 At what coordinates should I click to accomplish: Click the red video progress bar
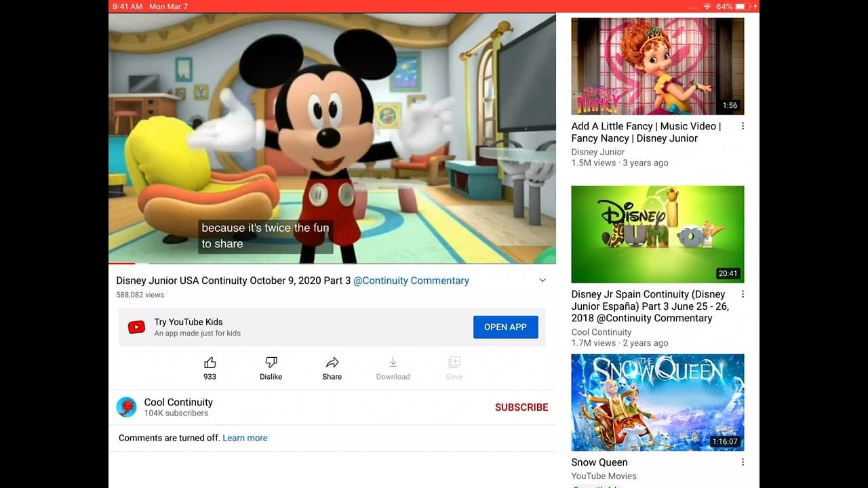click(x=122, y=263)
